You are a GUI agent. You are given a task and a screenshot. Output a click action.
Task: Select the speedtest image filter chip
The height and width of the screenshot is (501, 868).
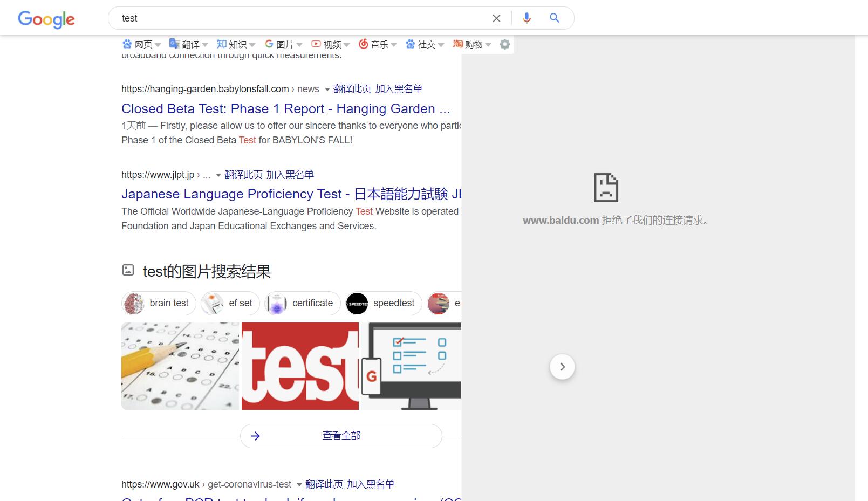[x=384, y=304]
